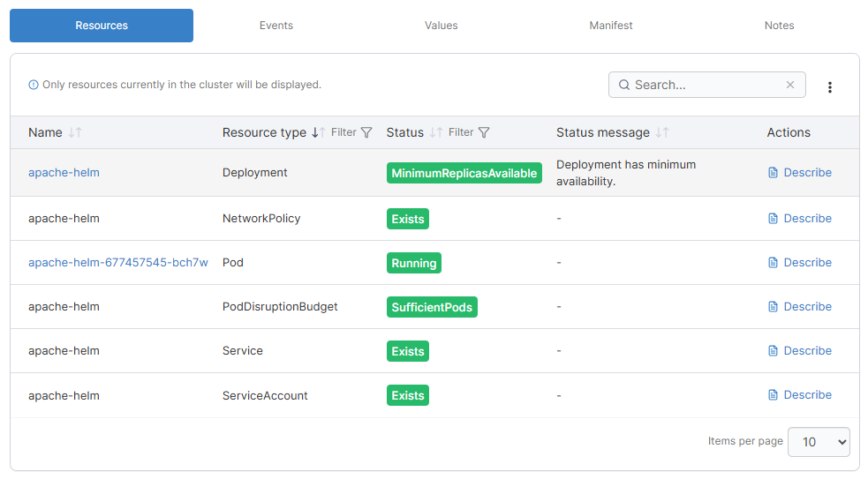
Task: Clear the search box with X
Action: 790,85
